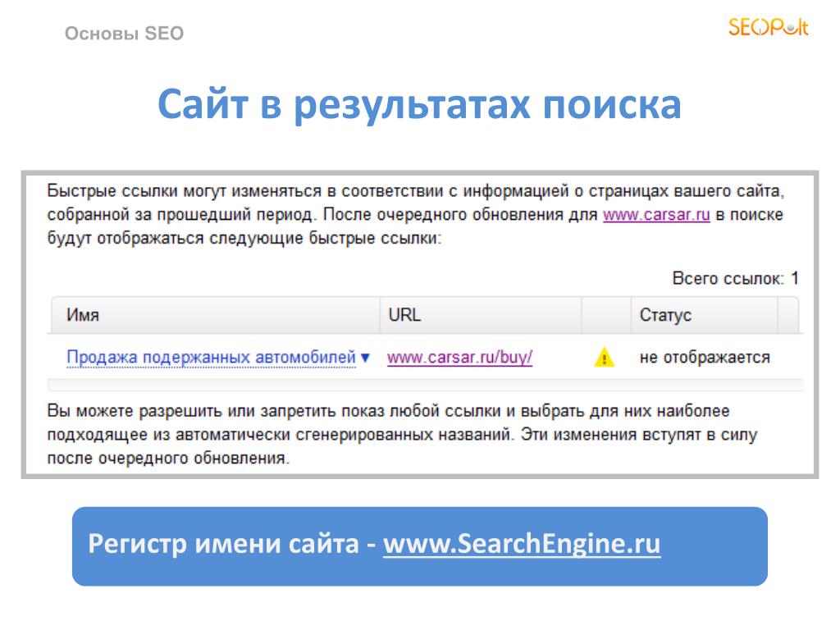
Task: Click the SeoPult logo
Action: [x=768, y=27]
